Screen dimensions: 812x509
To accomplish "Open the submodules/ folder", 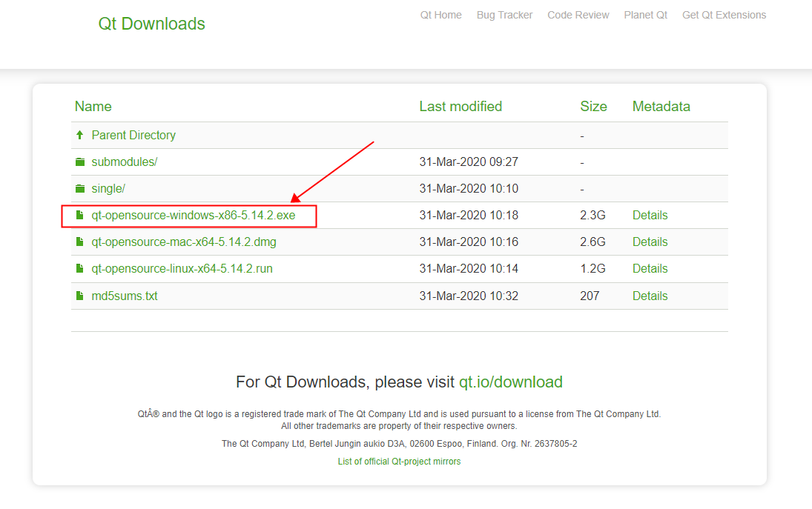I will tap(125, 162).
